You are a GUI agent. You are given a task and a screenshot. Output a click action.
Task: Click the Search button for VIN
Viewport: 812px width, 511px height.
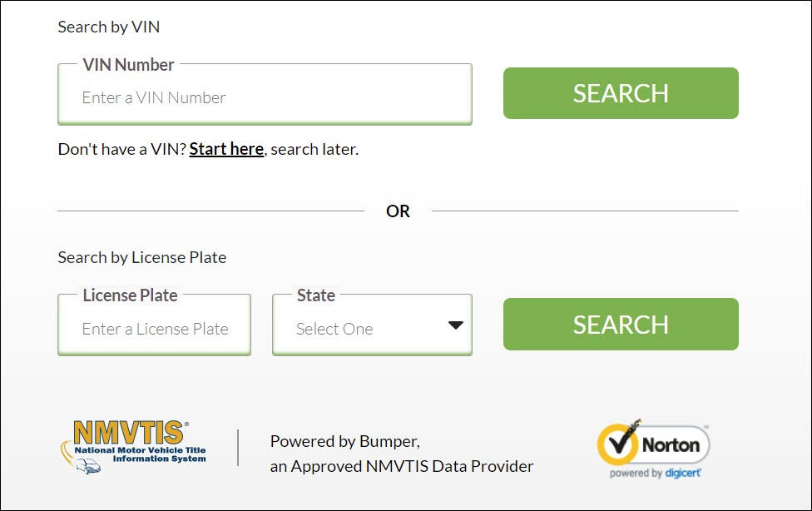[621, 93]
